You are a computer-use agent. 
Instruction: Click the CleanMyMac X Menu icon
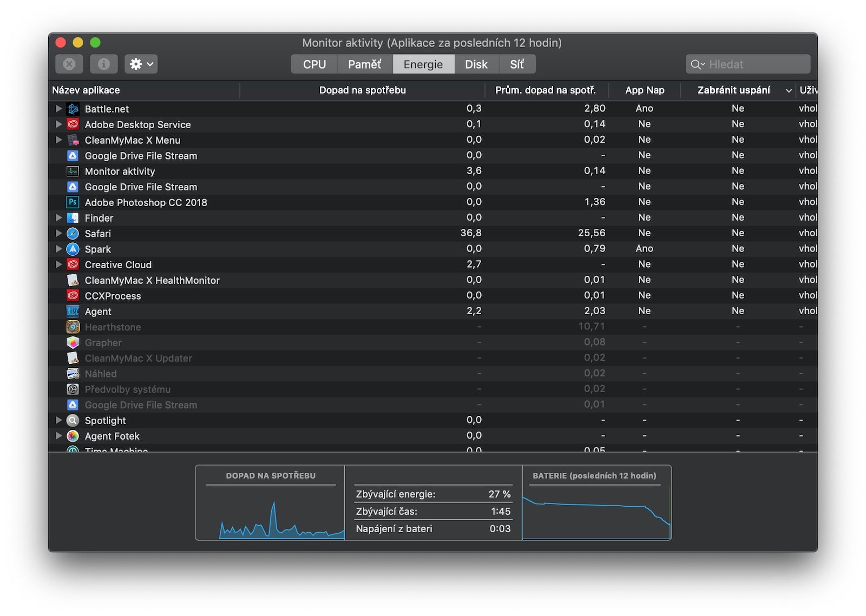pos(73,140)
